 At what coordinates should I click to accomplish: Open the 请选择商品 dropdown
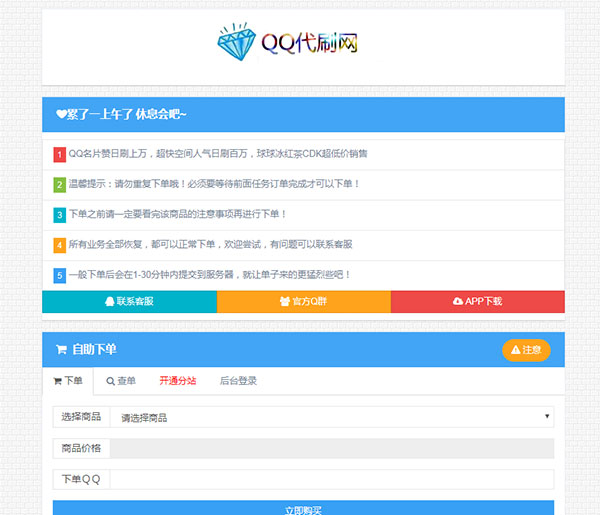[x=330, y=417]
